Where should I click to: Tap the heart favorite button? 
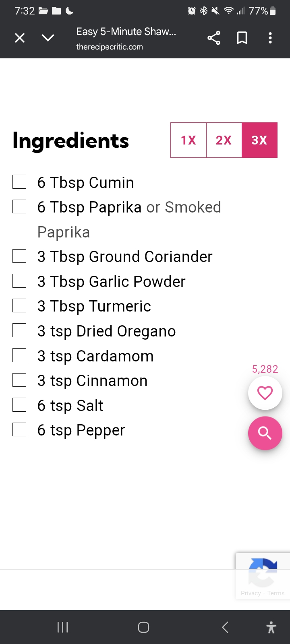tap(265, 393)
